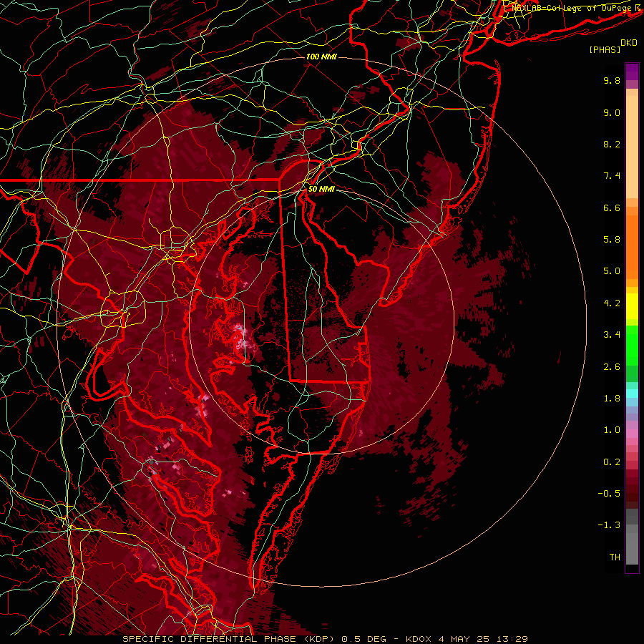
Task: Click the 100 NMI range ring label
Action: [321, 57]
